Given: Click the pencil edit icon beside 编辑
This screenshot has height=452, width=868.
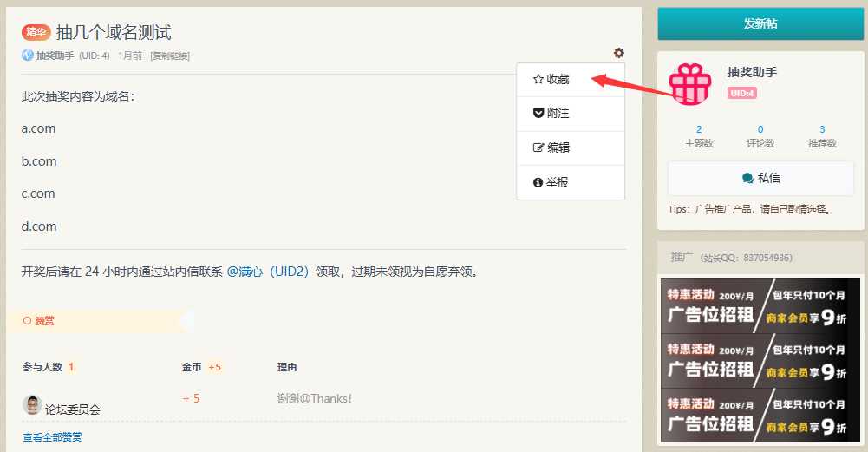Looking at the screenshot, I should pyautogui.click(x=538, y=147).
